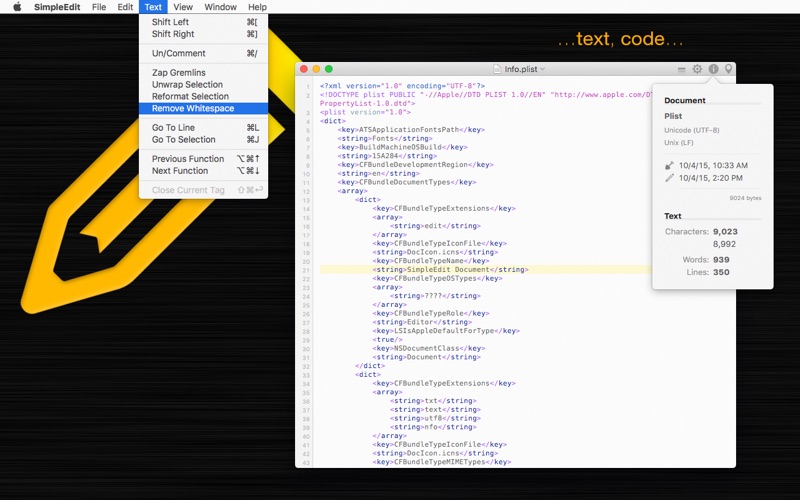The image size is (800, 500).
Task: Click the nfo string line
Action: (433, 427)
